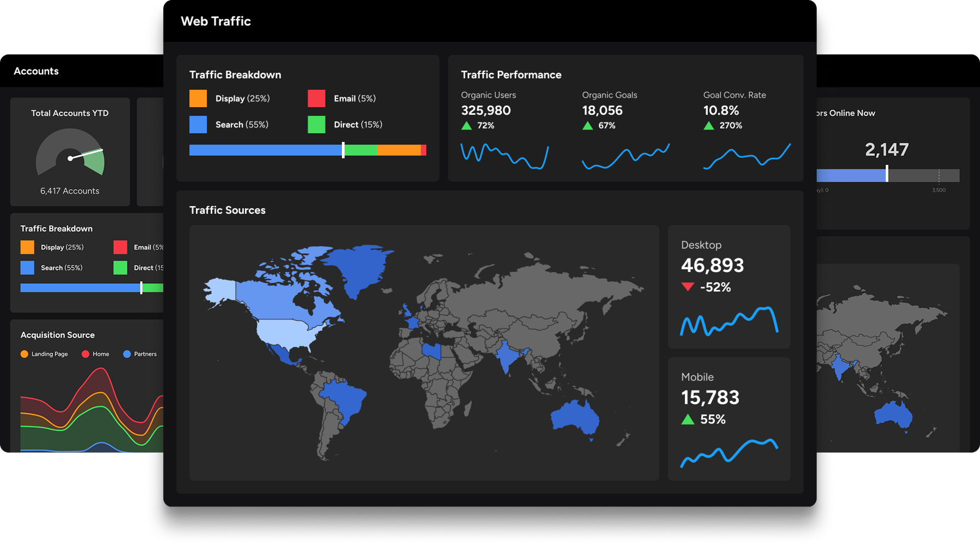Viewport: 980px width, 545px height.
Task: Expand the Acquisition Source panel
Action: point(57,335)
